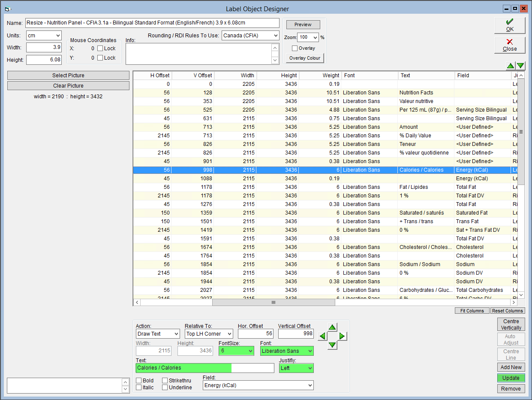Confirm with the OK checkmark button
The image size is (532, 400).
(x=510, y=25)
